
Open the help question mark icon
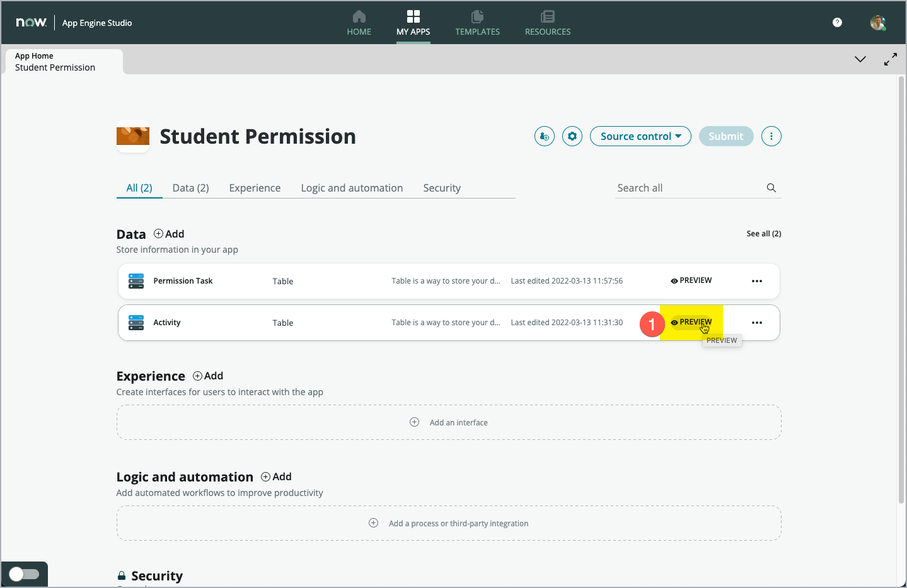(837, 23)
